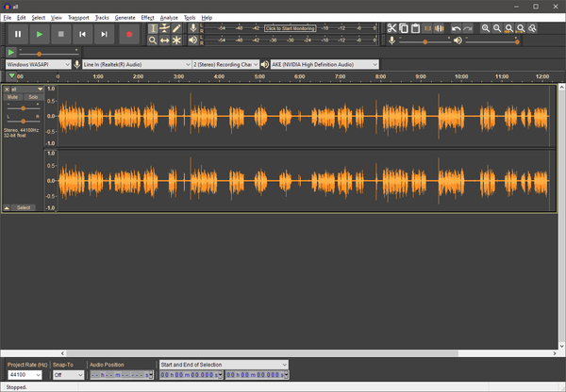Pick the Multi-Tool asterisk icon
566x392 pixels.
coord(176,40)
